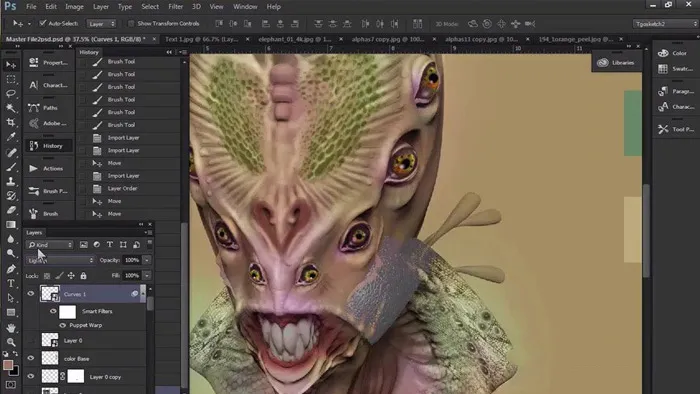Select the Pen tool
This screenshot has height=394, width=700.
11,269
